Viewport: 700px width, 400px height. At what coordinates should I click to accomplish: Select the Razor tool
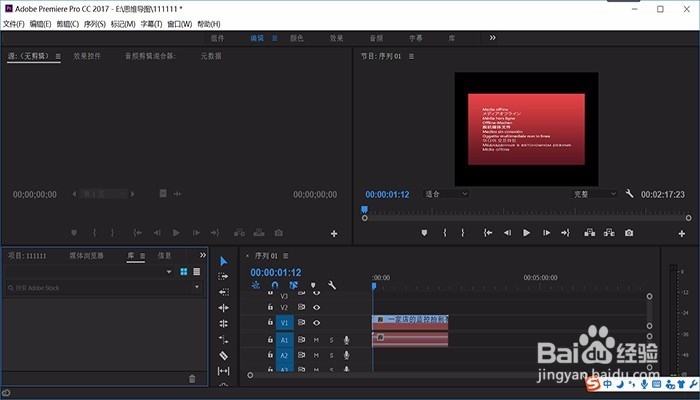point(224,355)
